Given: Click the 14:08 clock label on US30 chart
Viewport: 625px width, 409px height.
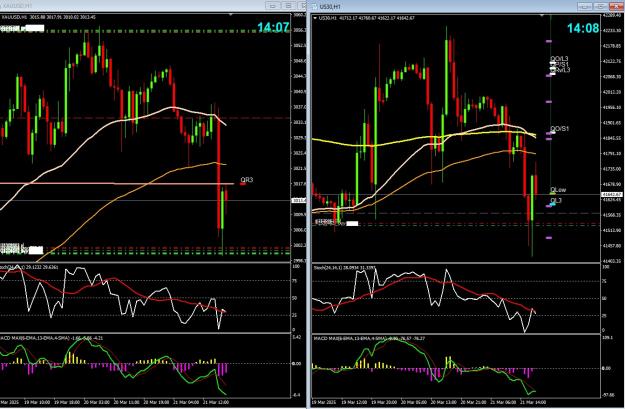Looking at the screenshot, I should 583,28.
